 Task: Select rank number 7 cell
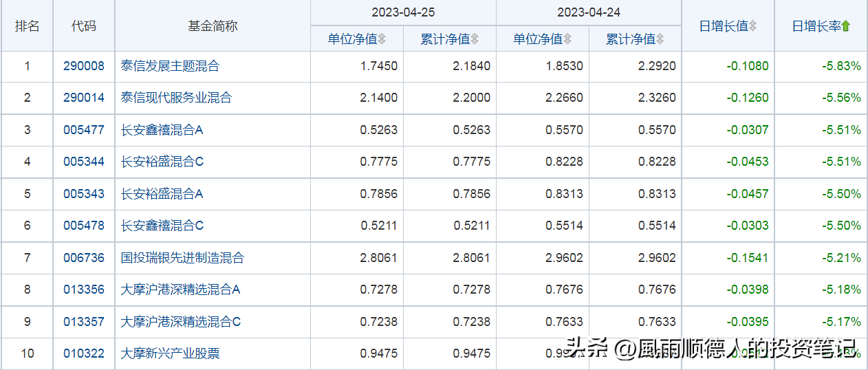click(x=28, y=258)
